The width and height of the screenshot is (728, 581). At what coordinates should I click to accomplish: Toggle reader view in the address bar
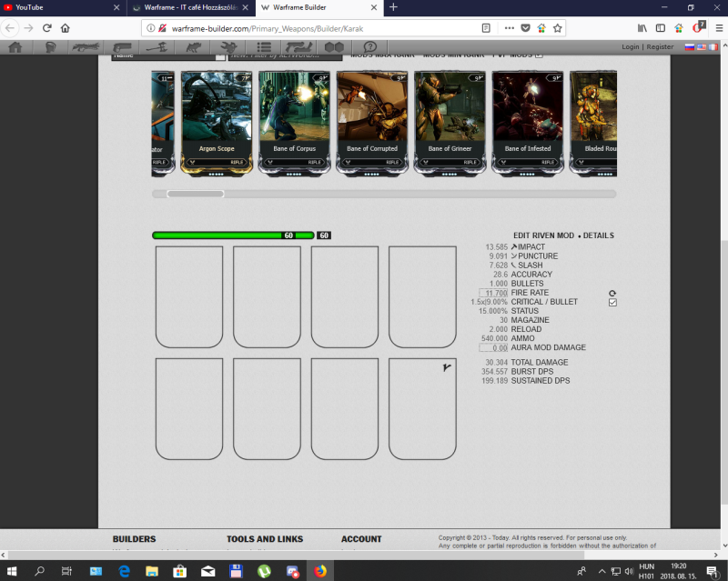pos(486,28)
